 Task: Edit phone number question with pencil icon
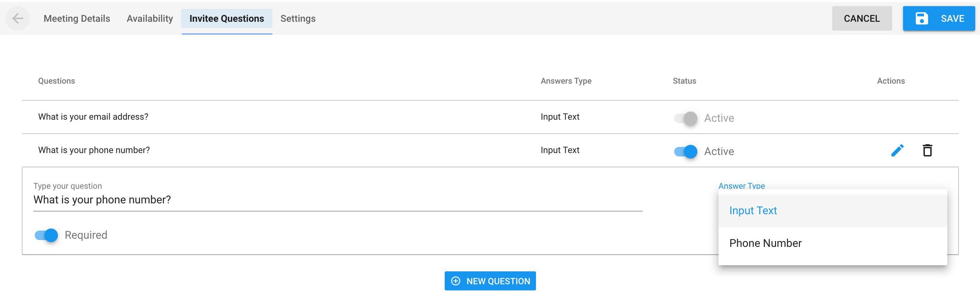[898, 151]
